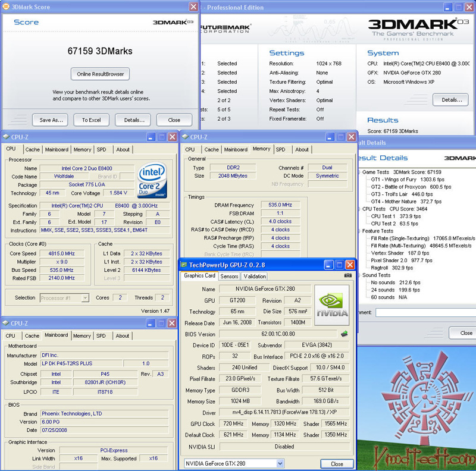The image size is (476, 471).
Task: Click the Memory CPU-Z window title icon
Action: [x=185, y=137]
